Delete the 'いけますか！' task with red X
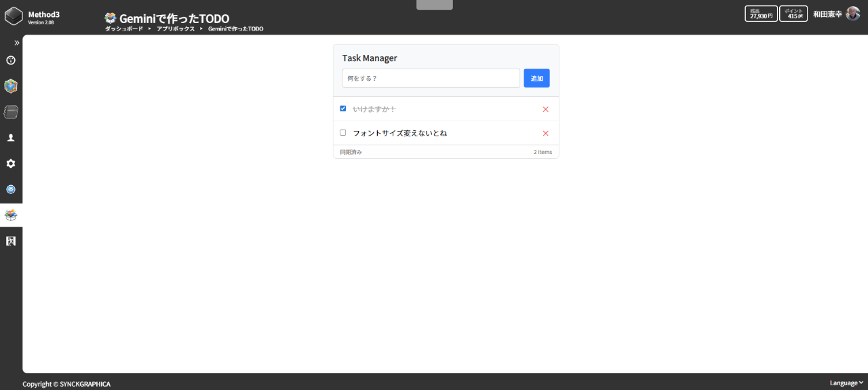 pyautogui.click(x=545, y=109)
